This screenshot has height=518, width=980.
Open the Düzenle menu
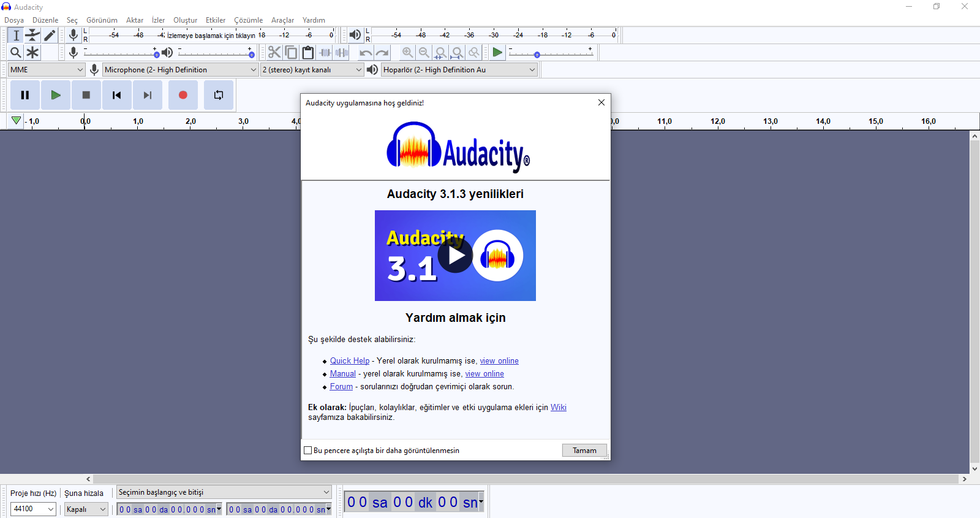pyautogui.click(x=45, y=20)
